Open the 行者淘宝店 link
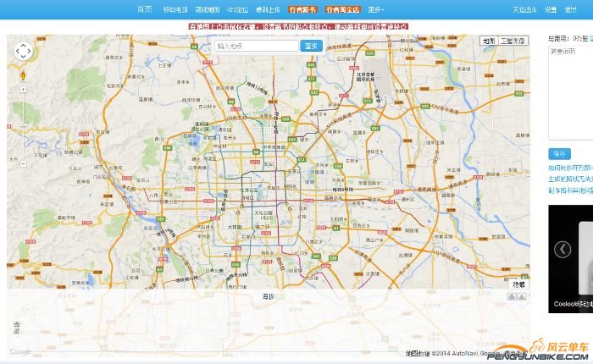The image size is (593, 364). (x=343, y=9)
